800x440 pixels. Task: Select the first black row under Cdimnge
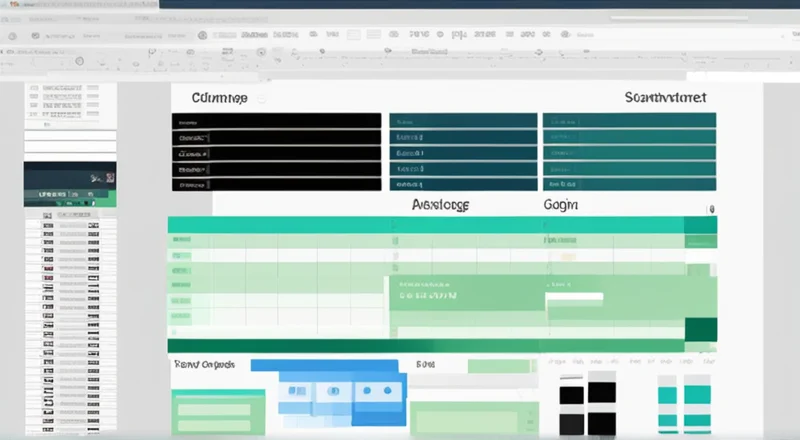[276, 120]
